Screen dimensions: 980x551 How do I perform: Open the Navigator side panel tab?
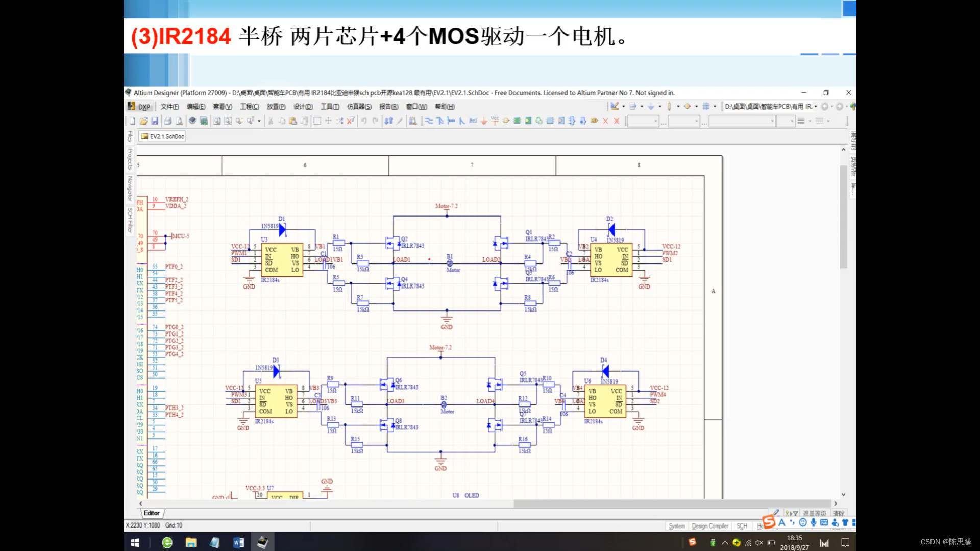pyautogui.click(x=130, y=188)
